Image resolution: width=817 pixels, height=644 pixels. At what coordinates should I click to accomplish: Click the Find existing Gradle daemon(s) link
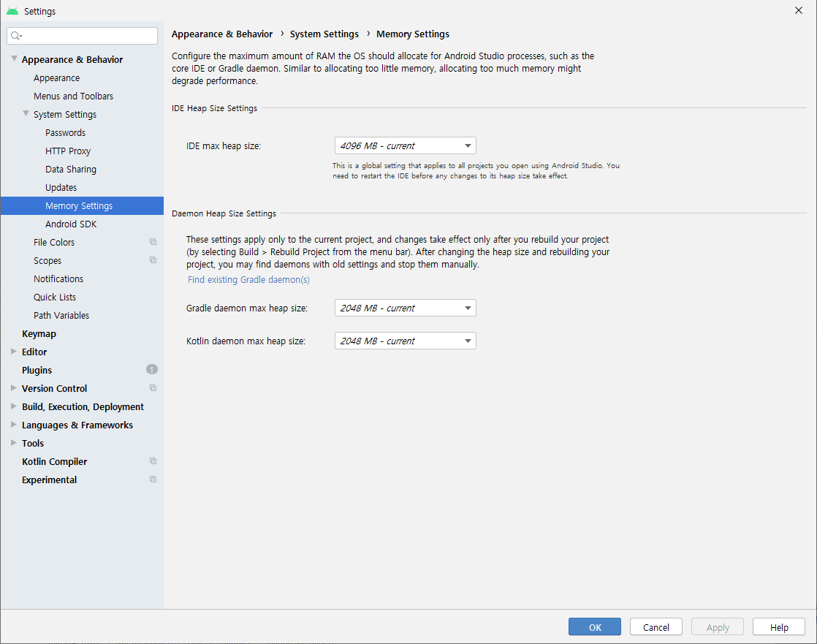tap(248, 280)
